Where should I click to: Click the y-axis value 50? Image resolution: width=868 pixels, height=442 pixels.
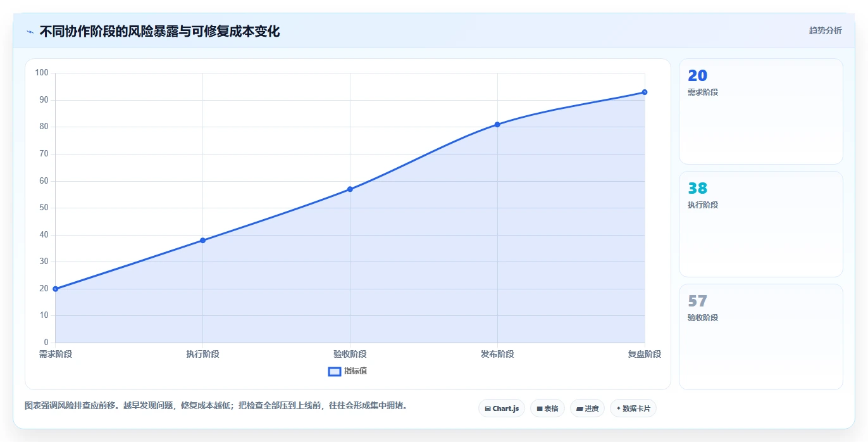tap(44, 208)
